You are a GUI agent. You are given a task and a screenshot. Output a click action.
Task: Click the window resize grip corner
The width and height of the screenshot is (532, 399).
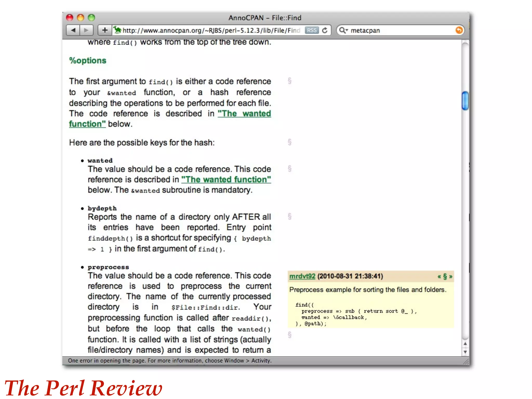click(466, 362)
